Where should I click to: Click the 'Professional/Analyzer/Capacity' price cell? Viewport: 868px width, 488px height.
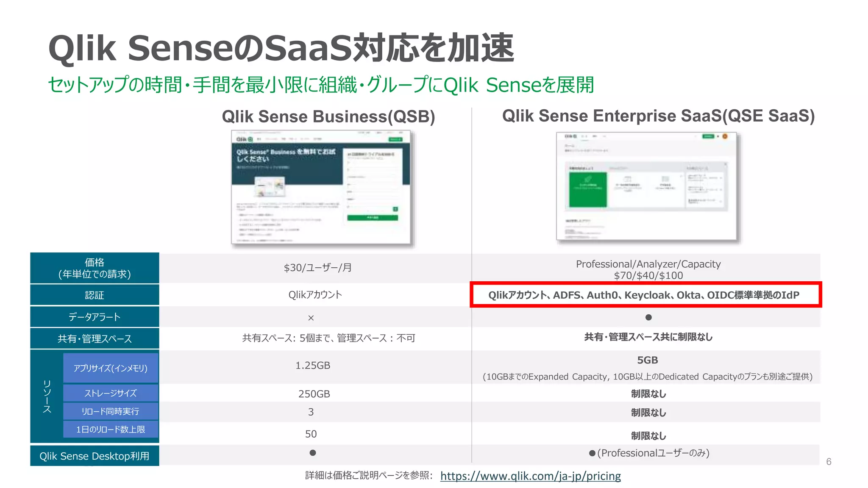click(x=648, y=269)
